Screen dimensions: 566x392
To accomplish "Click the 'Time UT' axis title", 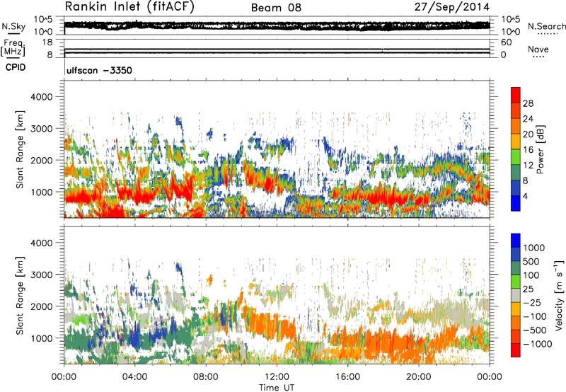I will tap(277, 387).
